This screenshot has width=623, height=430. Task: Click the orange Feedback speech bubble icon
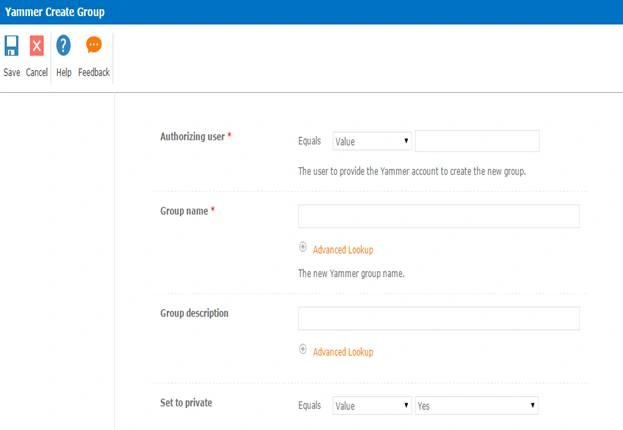click(94, 45)
